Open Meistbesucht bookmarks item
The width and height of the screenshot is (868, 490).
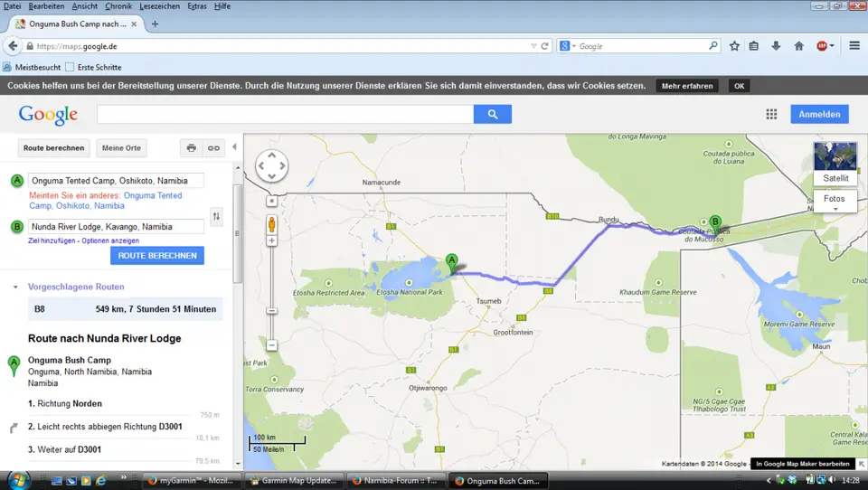coord(32,67)
